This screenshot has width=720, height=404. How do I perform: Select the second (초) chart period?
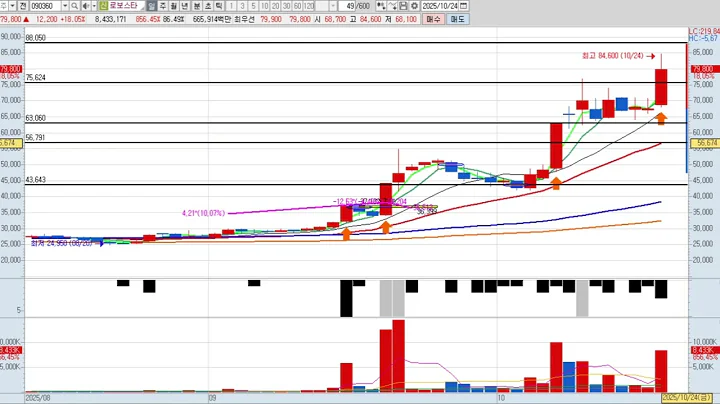click(x=208, y=6)
